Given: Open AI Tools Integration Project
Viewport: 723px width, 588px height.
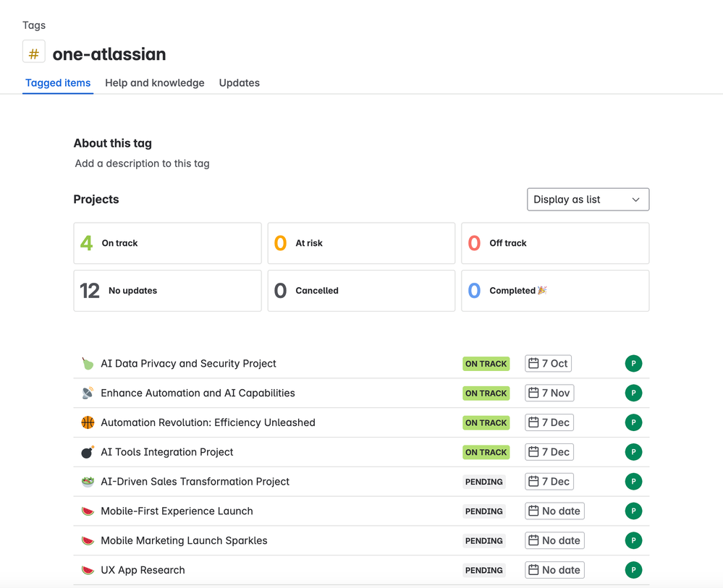Looking at the screenshot, I should [x=167, y=452].
